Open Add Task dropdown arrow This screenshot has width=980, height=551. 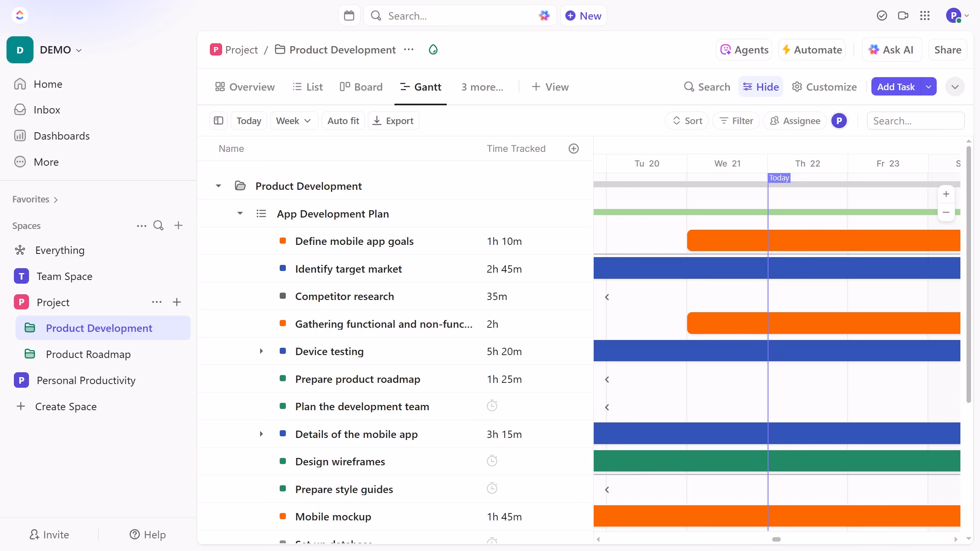929,87
